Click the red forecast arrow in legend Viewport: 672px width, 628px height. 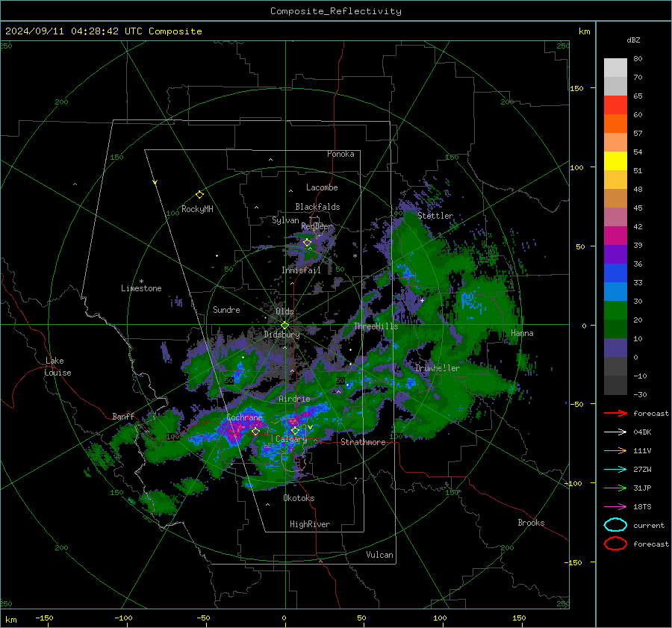pyautogui.click(x=615, y=413)
